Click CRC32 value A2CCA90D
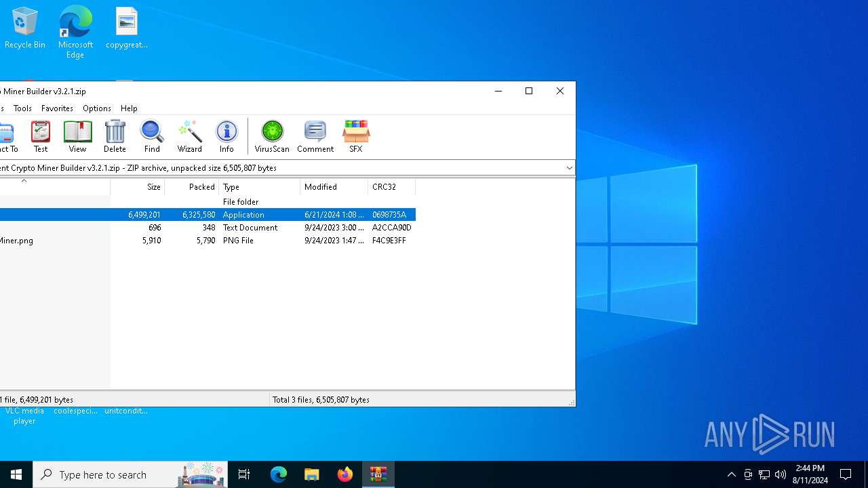Viewport: 868px width, 488px height. click(392, 228)
